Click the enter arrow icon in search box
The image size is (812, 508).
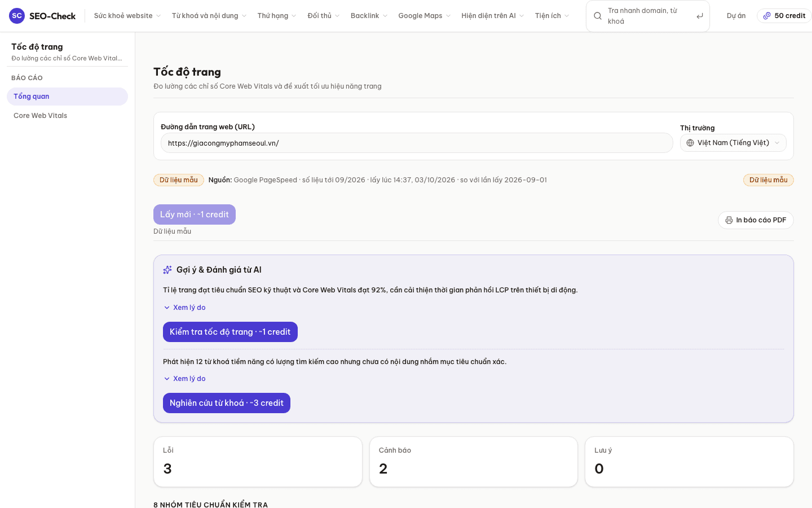700,16
